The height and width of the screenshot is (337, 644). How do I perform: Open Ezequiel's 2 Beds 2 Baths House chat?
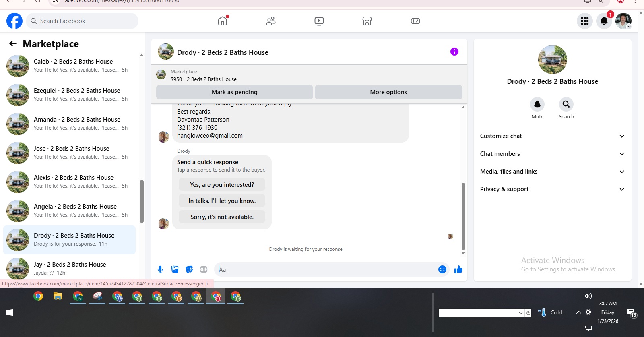tap(69, 95)
